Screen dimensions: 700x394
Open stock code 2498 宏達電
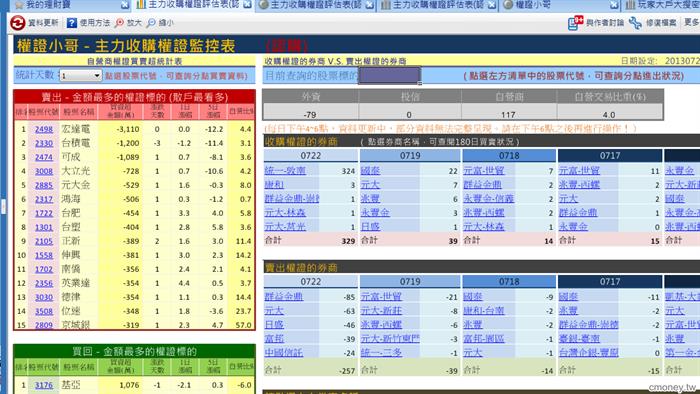pyautogui.click(x=44, y=129)
